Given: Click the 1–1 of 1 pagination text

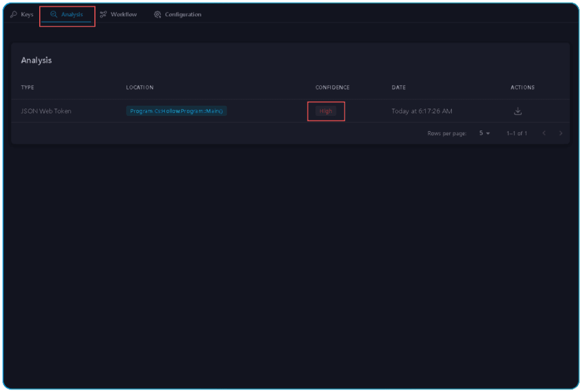Looking at the screenshot, I should point(517,133).
